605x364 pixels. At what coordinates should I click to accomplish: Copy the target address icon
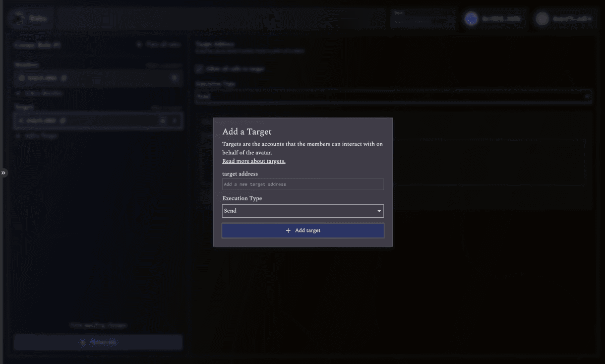point(63,121)
